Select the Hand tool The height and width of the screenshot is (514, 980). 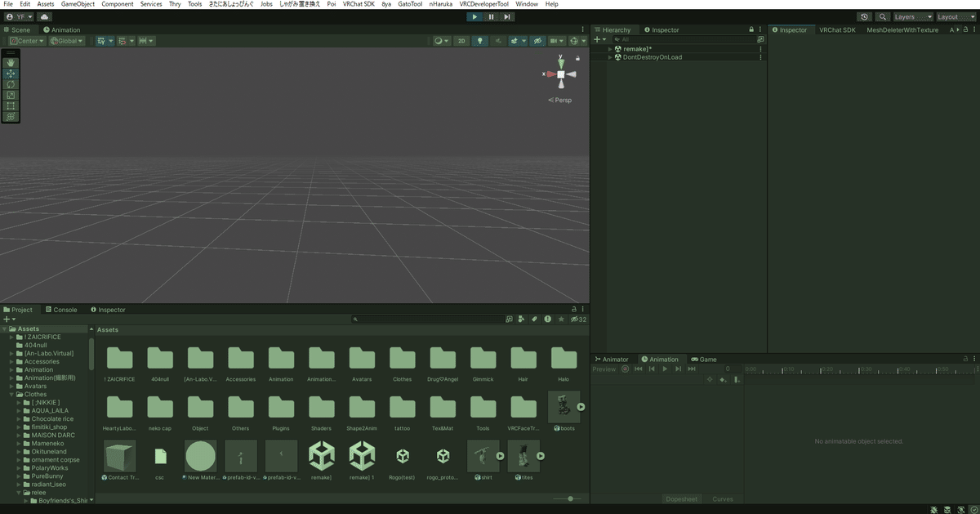(11, 62)
